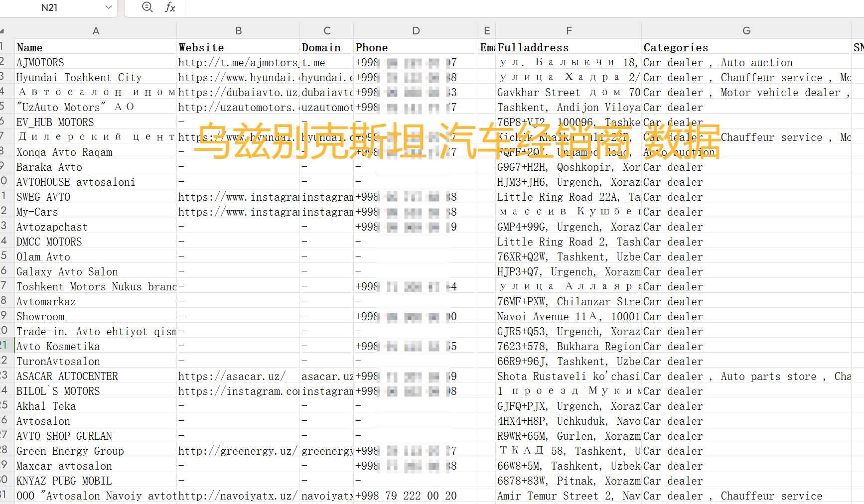Screen dimensions: 864x504
Task: Click the Navoi Avenue 11A address cell
Action: 569,316
